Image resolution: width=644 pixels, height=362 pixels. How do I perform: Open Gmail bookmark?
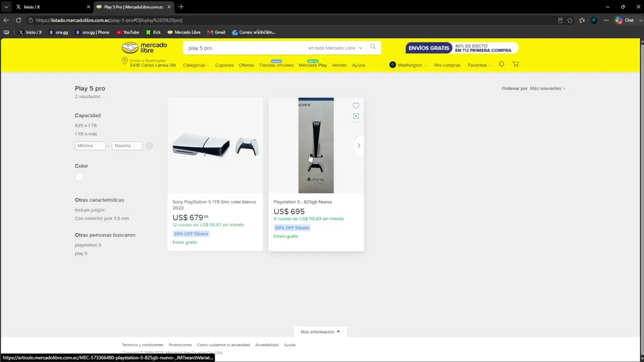tap(216, 32)
